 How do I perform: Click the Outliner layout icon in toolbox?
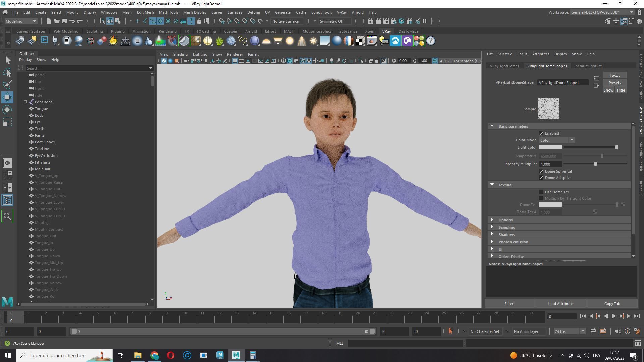[7, 200]
